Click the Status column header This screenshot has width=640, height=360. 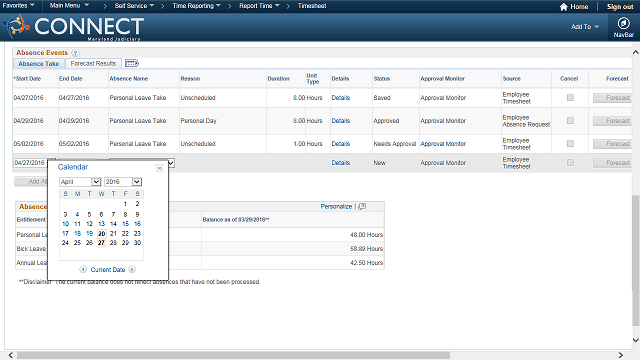click(x=382, y=79)
